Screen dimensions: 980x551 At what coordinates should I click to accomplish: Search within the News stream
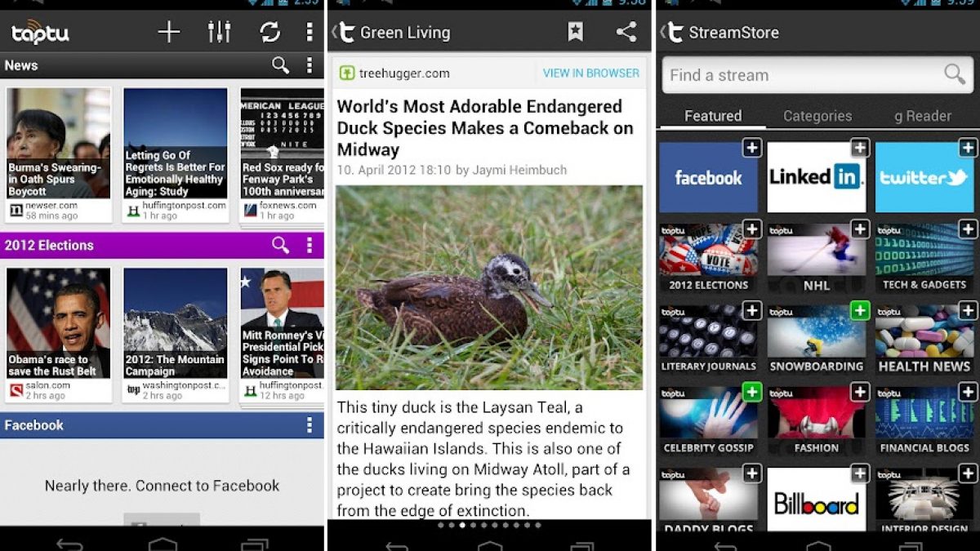[x=280, y=65]
